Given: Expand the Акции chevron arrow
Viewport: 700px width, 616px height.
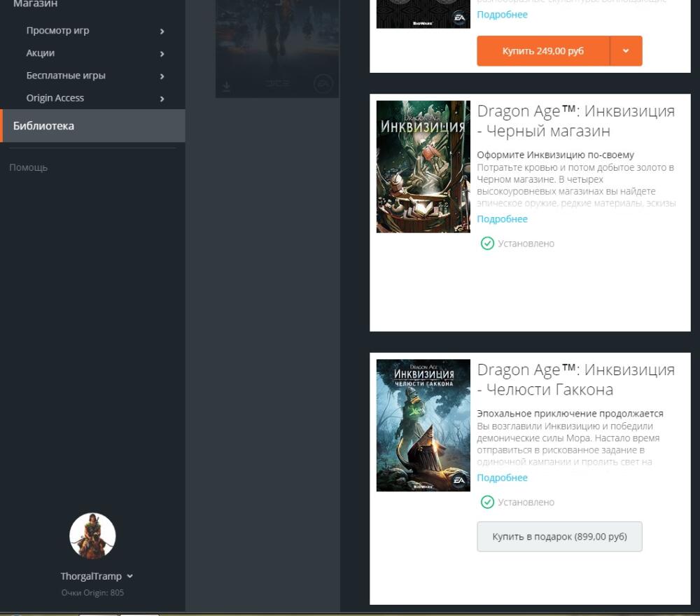Looking at the screenshot, I should 162,54.
